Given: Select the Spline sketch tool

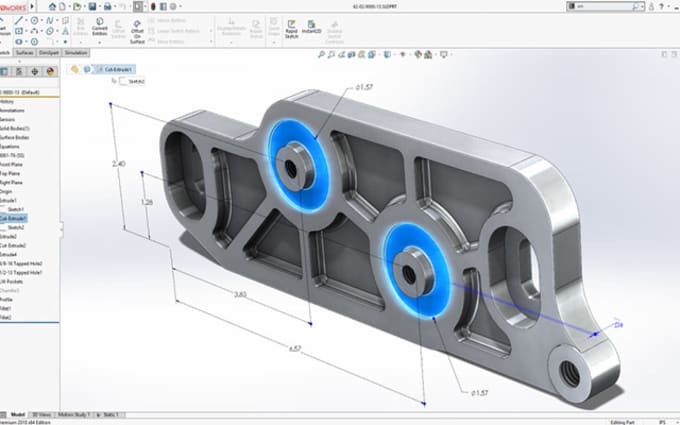Looking at the screenshot, I should (50, 20).
